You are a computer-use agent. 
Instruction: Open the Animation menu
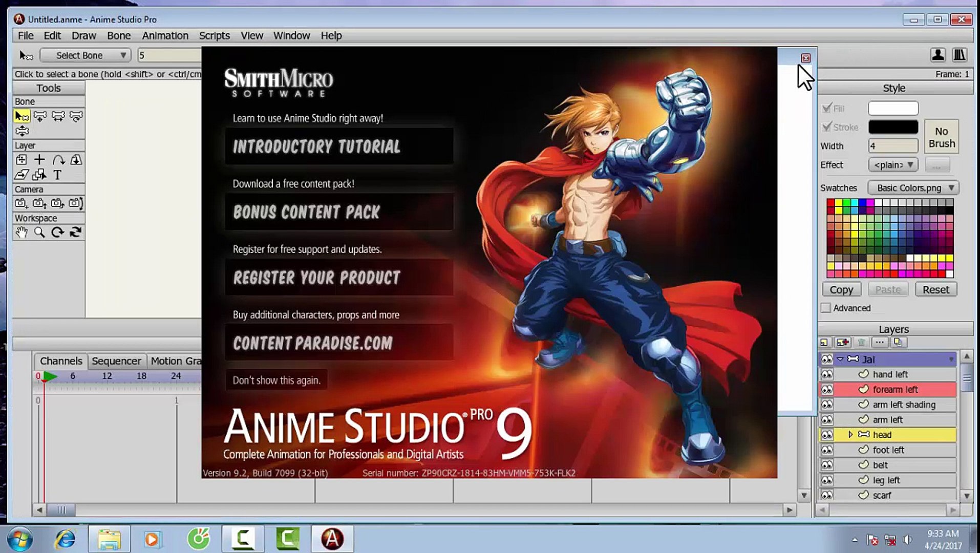[165, 35]
